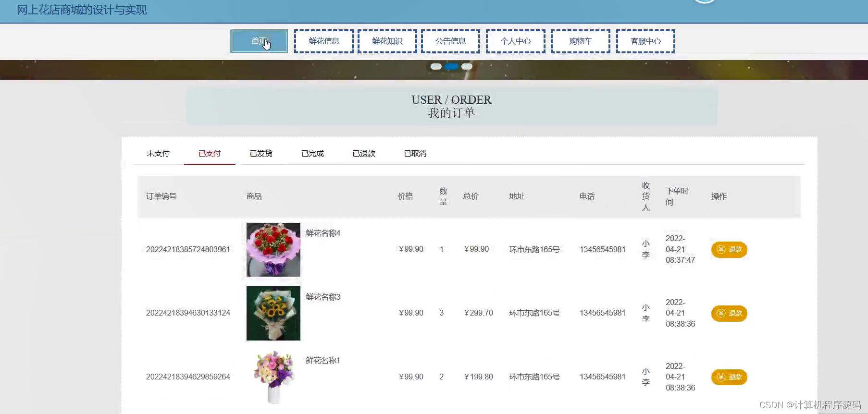Click the 地址 column header
868x414 pixels.
click(x=517, y=196)
